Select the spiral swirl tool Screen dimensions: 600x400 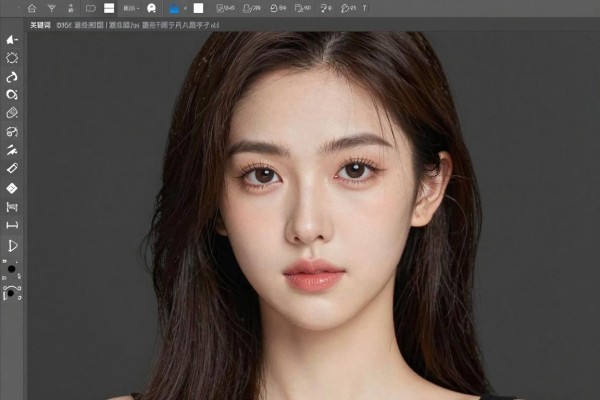(12, 132)
